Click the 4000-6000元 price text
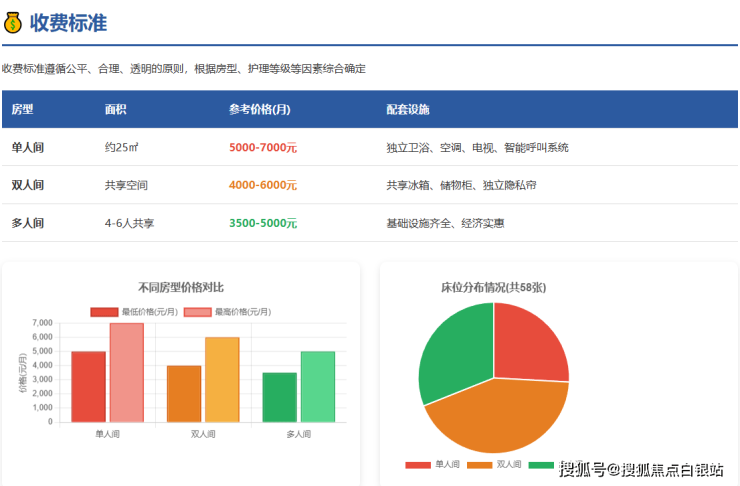Image resolution: width=740 pixels, height=486 pixels. [x=262, y=185]
